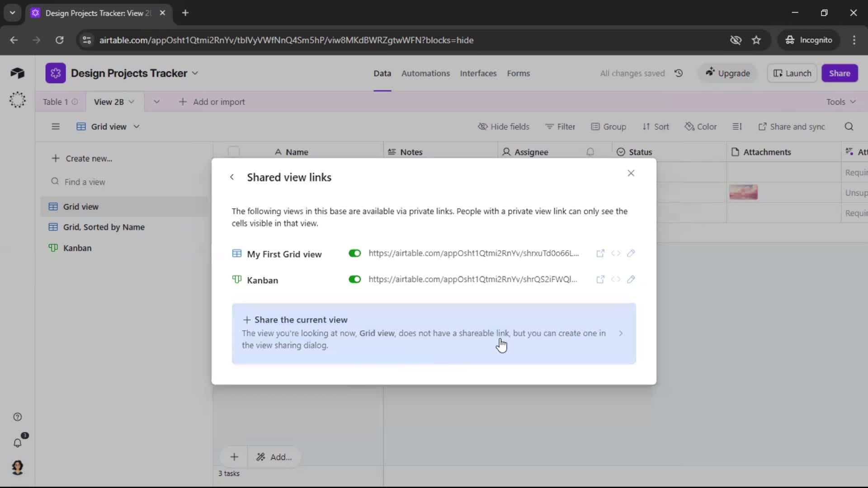Show embed code for Kanban shared link
Screen dimensions: 868x488
click(x=616, y=280)
